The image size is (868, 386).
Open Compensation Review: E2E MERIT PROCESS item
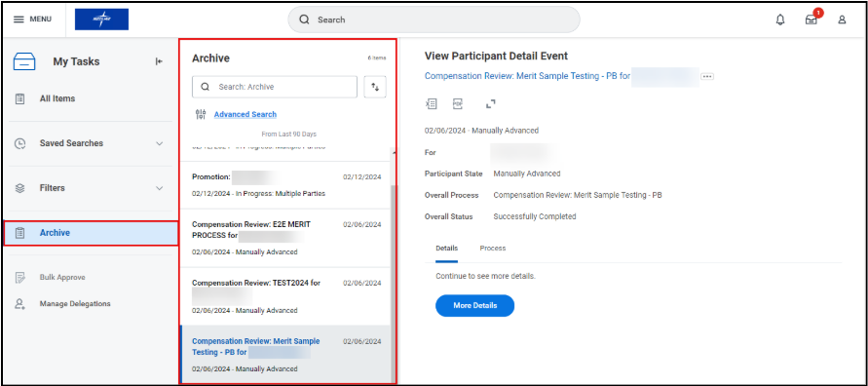tap(285, 238)
